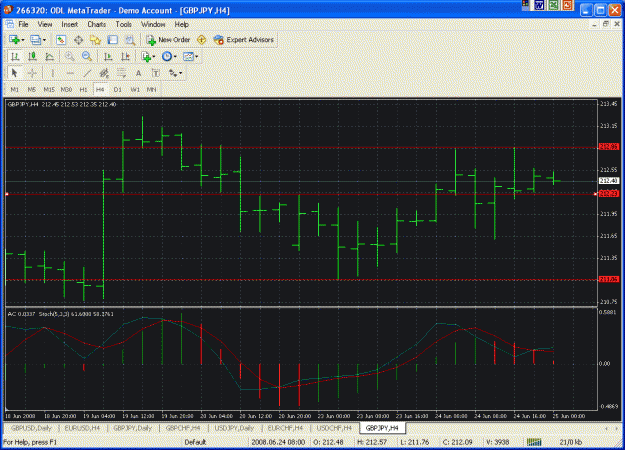The image size is (625, 450).
Task: Select the red 212.85 price label
Action: [x=609, y=147]
